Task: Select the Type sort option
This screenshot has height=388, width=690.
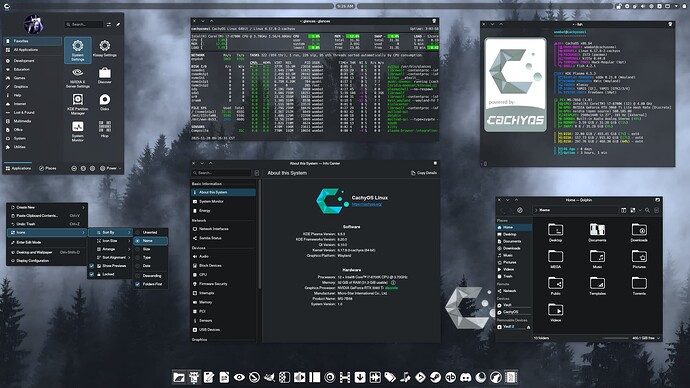Action: coord(150,257)
